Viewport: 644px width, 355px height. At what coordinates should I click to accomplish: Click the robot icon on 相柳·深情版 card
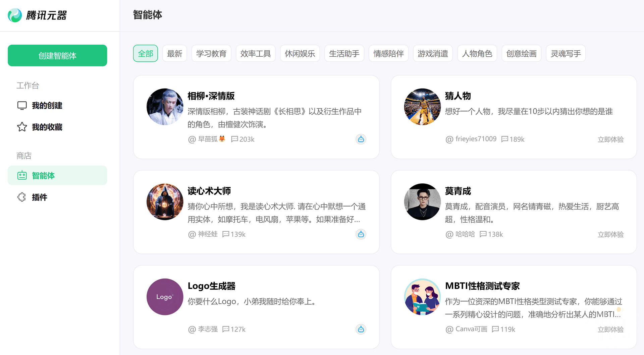point(361,139)
